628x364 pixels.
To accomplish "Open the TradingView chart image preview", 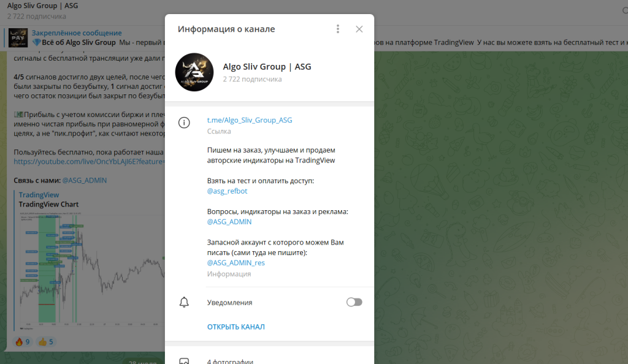I will click(x=92, y=271).
